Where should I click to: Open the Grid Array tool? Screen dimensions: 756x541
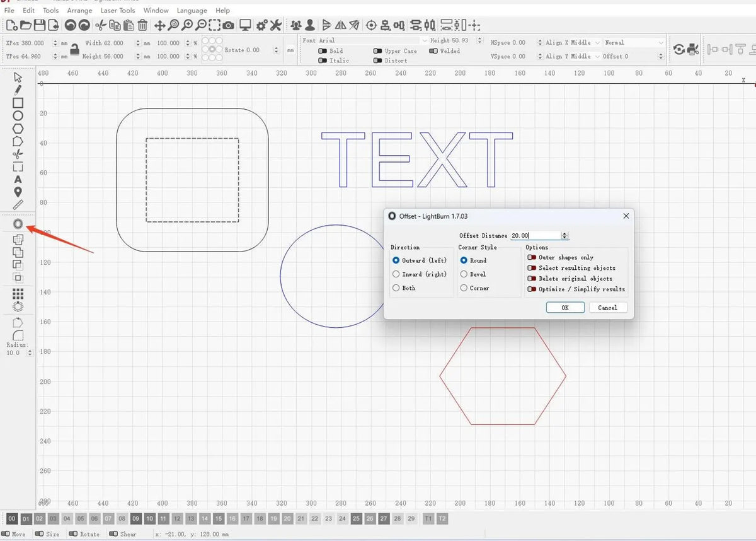pos(18,294)
